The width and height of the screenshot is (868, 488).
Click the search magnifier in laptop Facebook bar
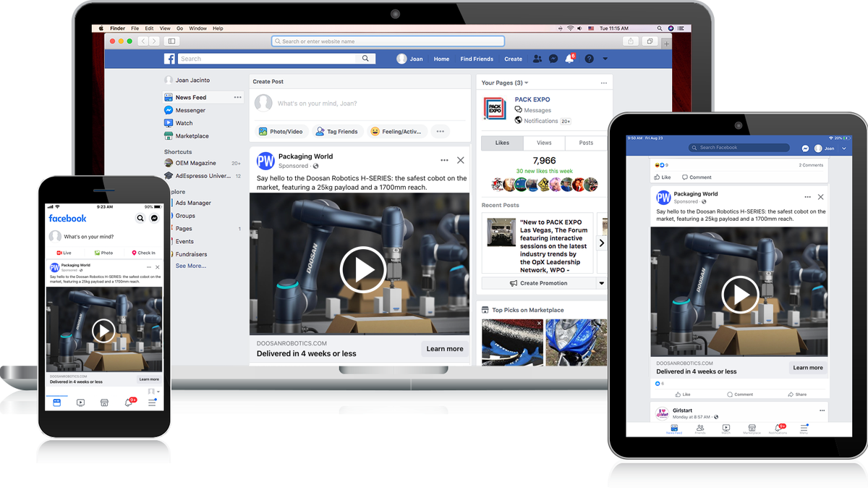[x=364, y=59]
